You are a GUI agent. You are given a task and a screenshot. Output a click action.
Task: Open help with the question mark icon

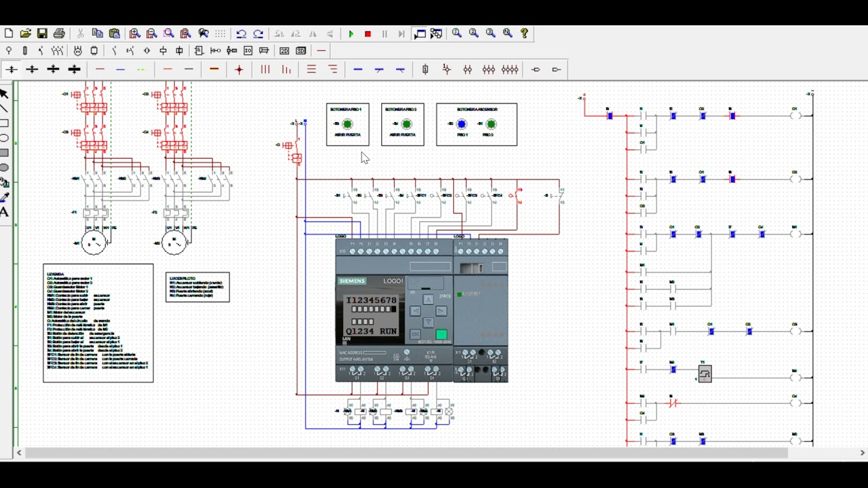524,33
